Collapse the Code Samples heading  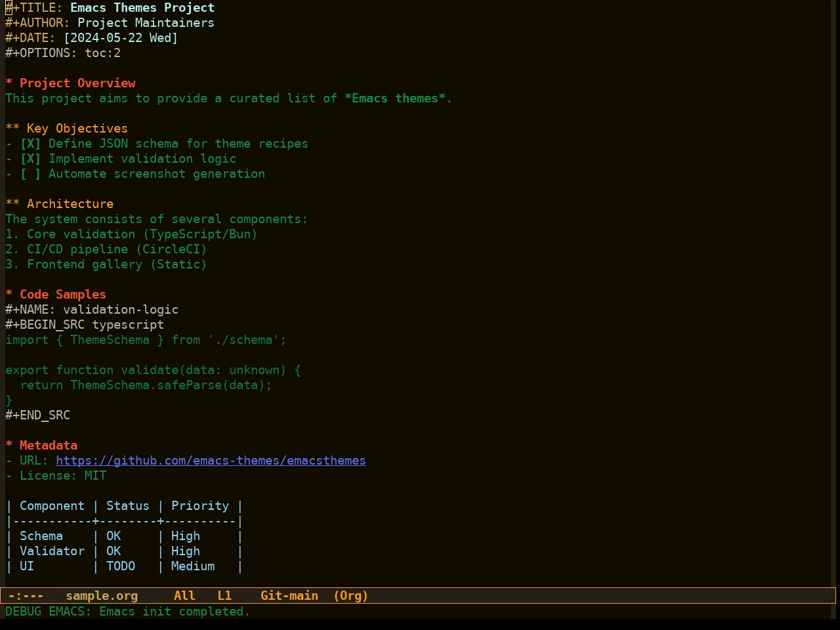tap(56, 295)
